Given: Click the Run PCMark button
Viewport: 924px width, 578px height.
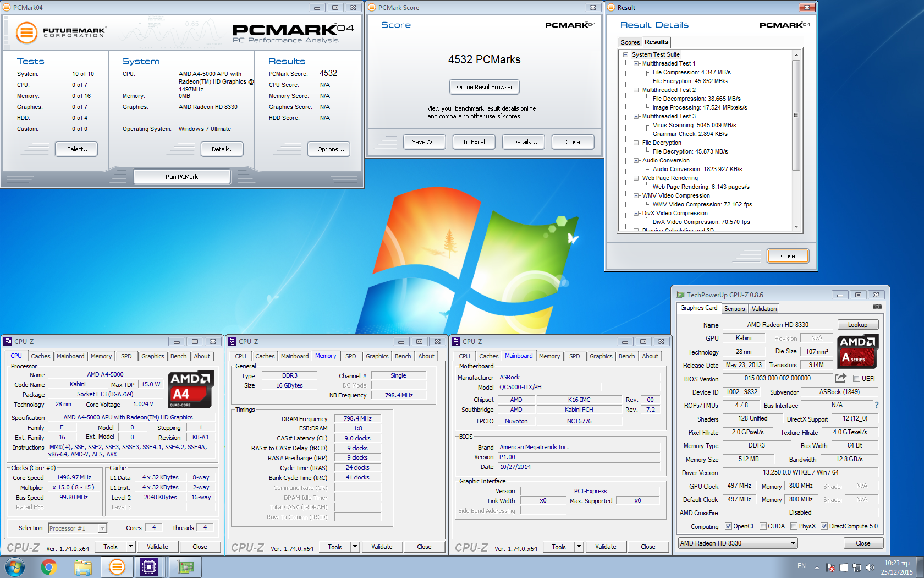Looking at the screenshot, I should pos(182,177).
